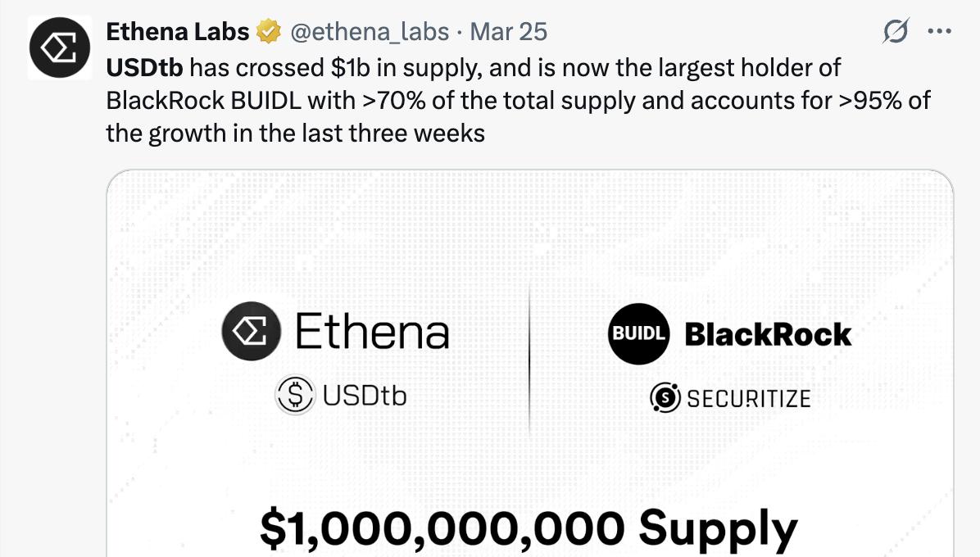980x557 pixels.
Task: Click the black BUIDL circle logo
Action: point(640,333)
